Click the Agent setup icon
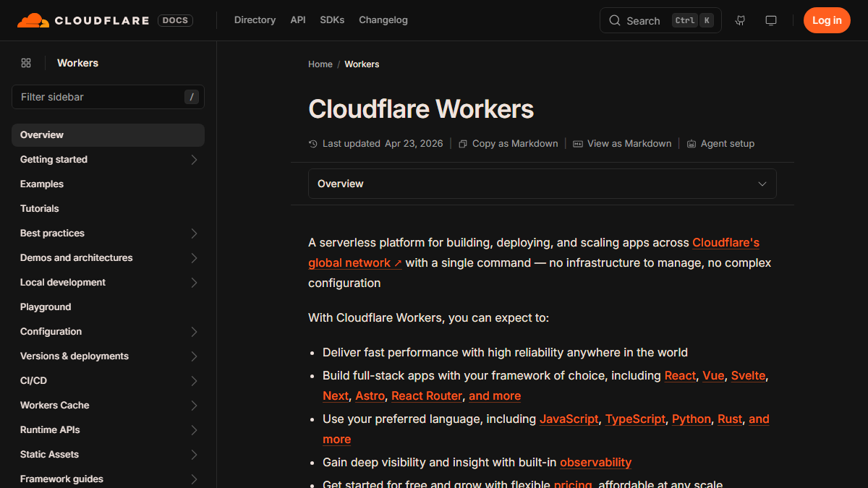 coord(692,144)
